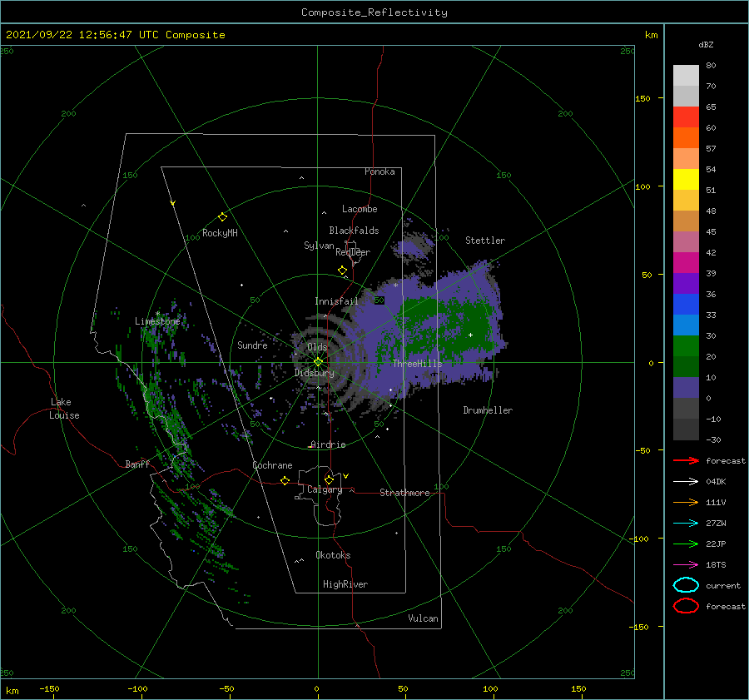Viewport: 749px width, 700px height.
Task: Click the Olds label near radar center
Action: [317, 347]
